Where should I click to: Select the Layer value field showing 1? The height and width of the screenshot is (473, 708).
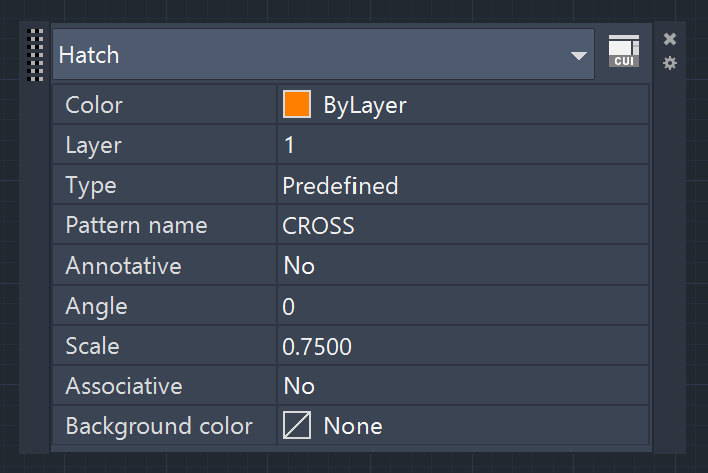point(463,145)
